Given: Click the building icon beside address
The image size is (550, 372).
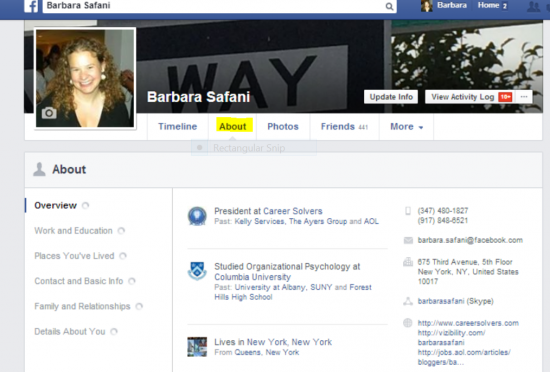Looking at the screenshot, I should [x=408, y=262].
